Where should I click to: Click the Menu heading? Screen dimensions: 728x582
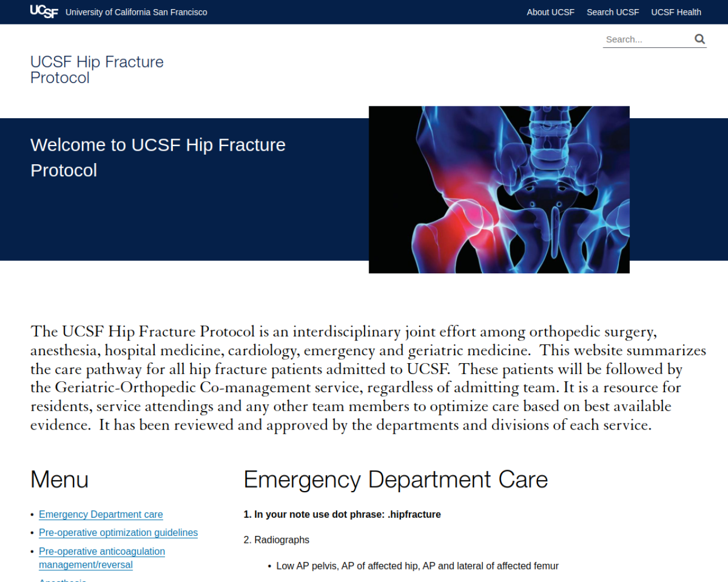point(59,480)
